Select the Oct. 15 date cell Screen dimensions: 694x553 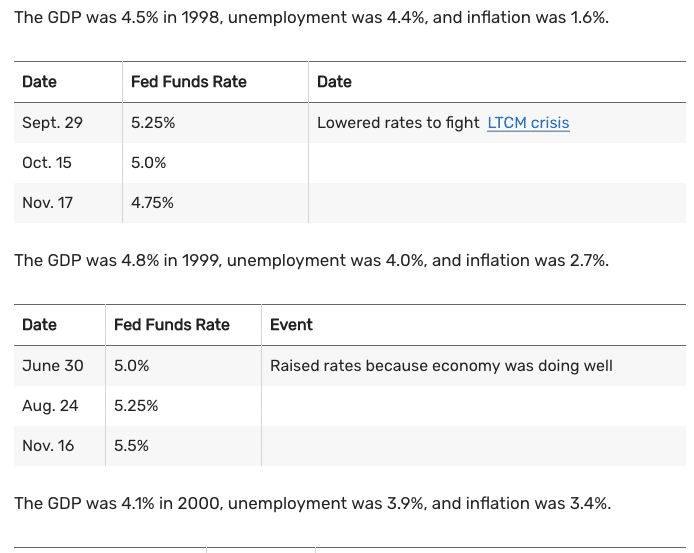(47, 163)
